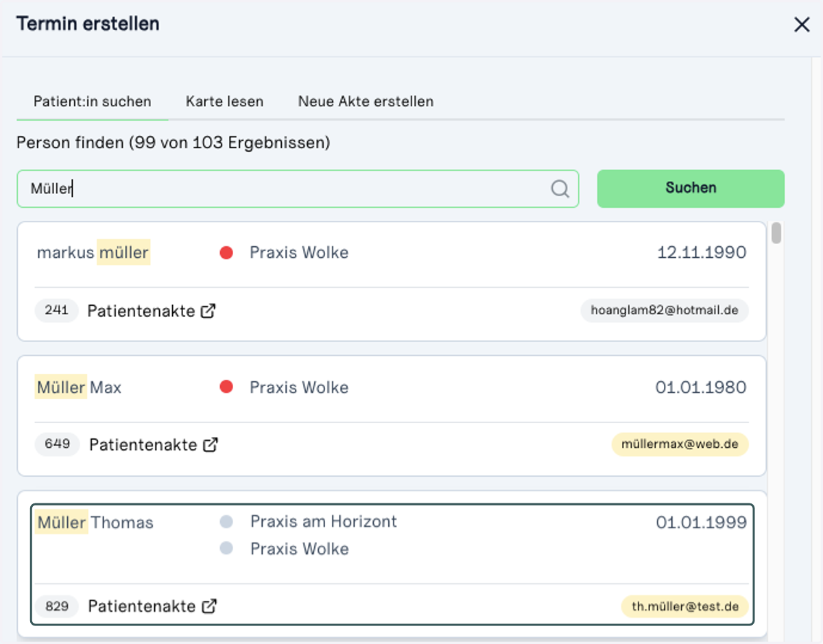Close the Termin erstellen dialog
This screenshot has height=644, width=823.
click(802, 25)
